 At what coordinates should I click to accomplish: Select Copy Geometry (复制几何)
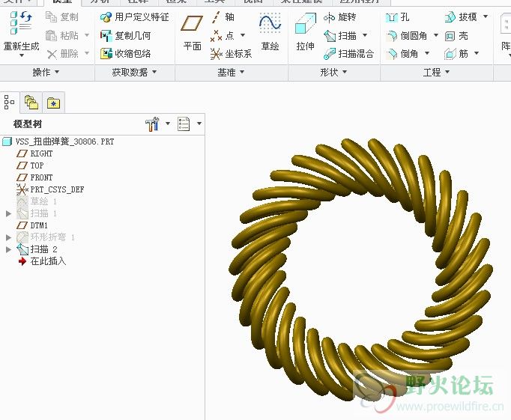[x=125, y=35]
